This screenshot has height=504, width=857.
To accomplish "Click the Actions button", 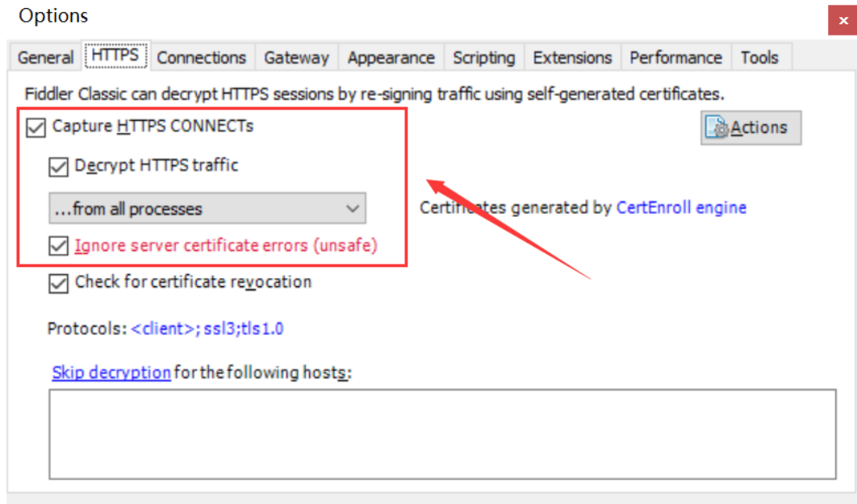I will click(751, 127).
